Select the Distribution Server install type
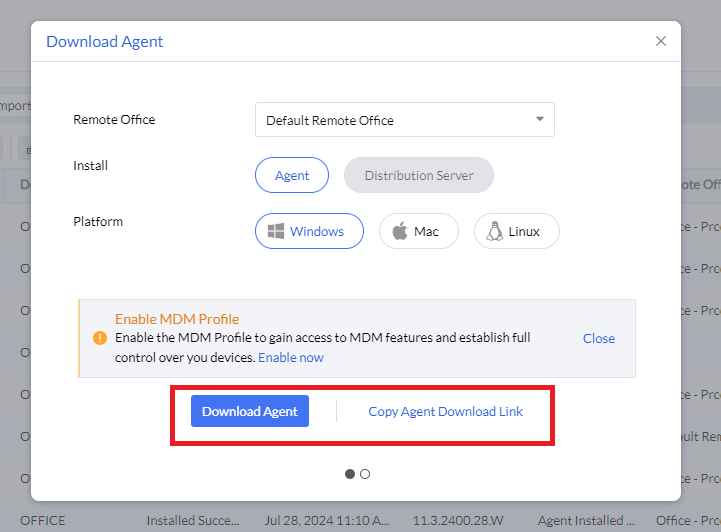 pos(418,175)
